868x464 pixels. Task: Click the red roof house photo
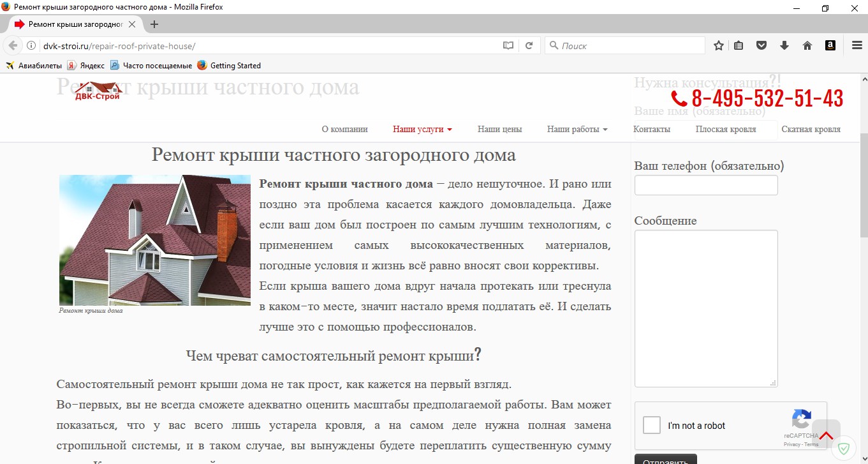[x=155, y=240]
